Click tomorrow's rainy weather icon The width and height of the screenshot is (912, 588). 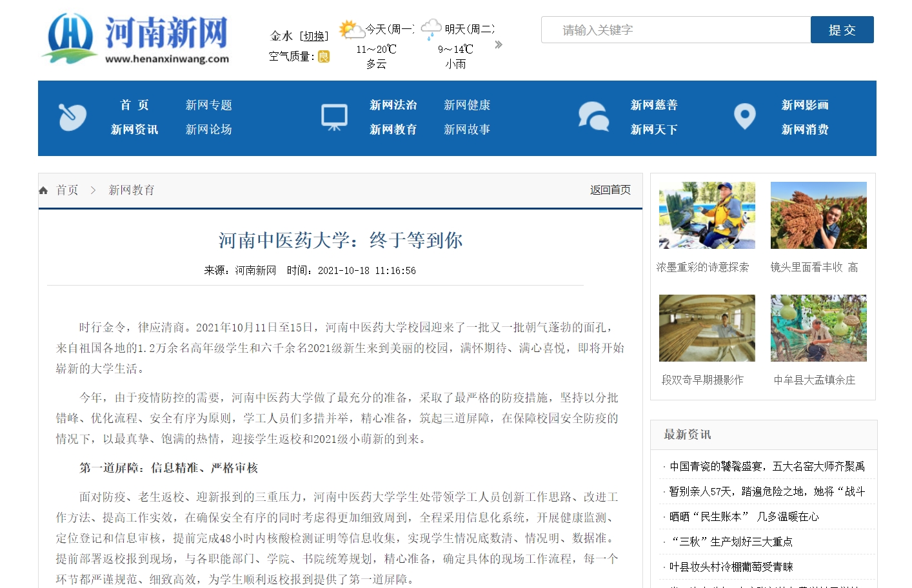tap(431, 29)
